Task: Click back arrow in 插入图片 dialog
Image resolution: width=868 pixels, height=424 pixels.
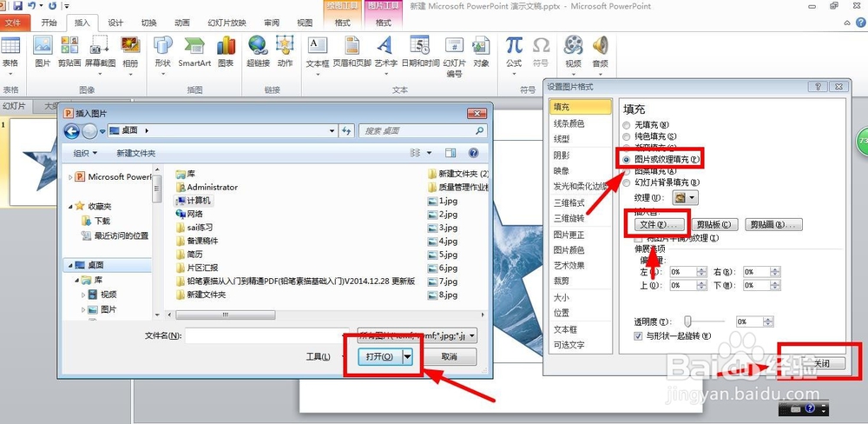Action: tap(72, 131)
